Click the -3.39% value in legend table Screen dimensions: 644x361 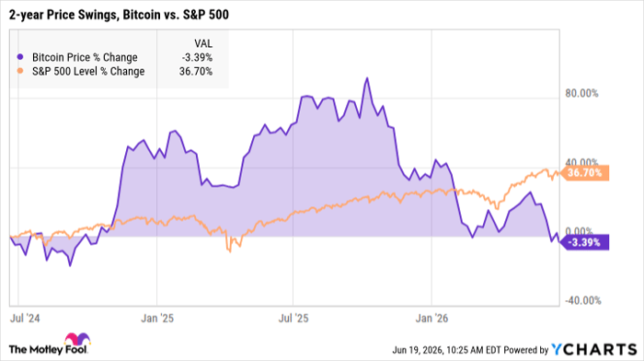pyautogui.click(x=197, y=57)
